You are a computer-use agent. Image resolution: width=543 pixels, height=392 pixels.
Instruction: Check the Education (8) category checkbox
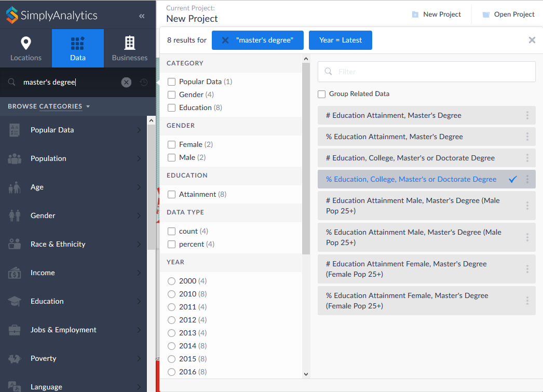171,107
